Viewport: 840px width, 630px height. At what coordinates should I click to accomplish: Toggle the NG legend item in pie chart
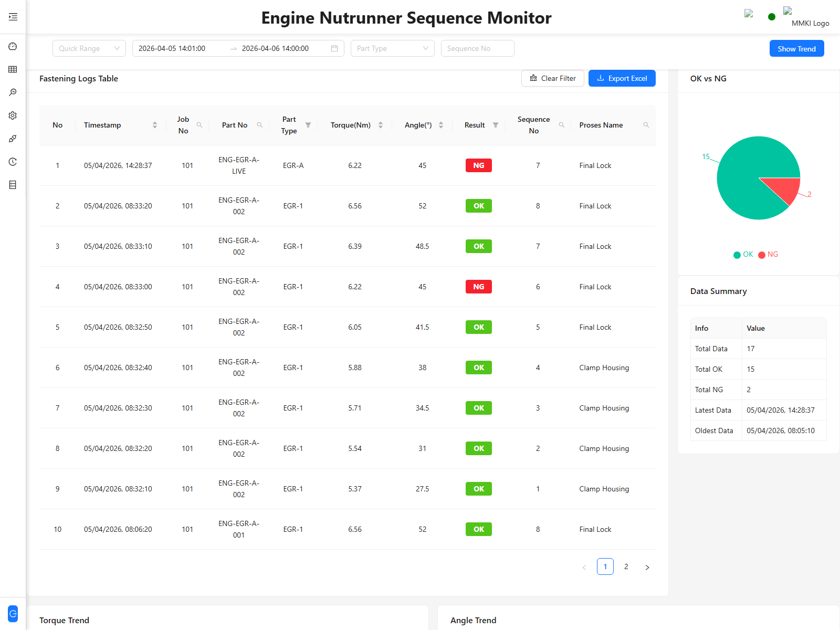(x=768, y=255)
